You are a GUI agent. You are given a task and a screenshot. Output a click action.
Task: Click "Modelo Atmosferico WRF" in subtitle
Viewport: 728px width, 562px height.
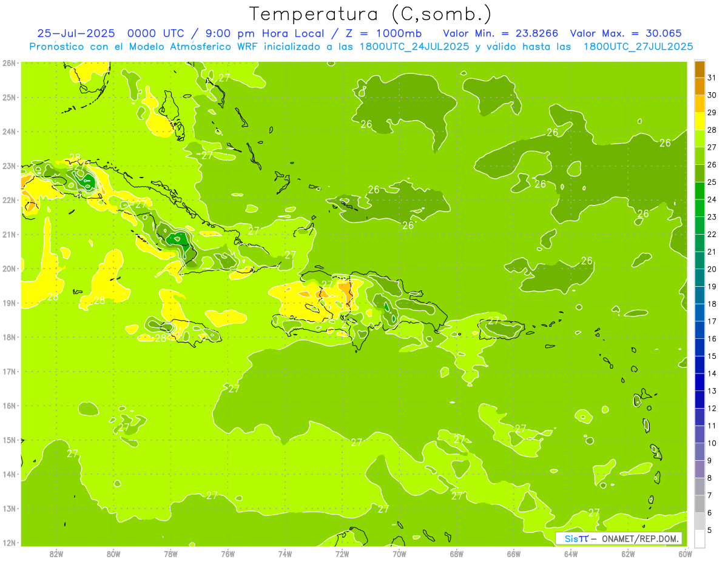tap(194, 46)
